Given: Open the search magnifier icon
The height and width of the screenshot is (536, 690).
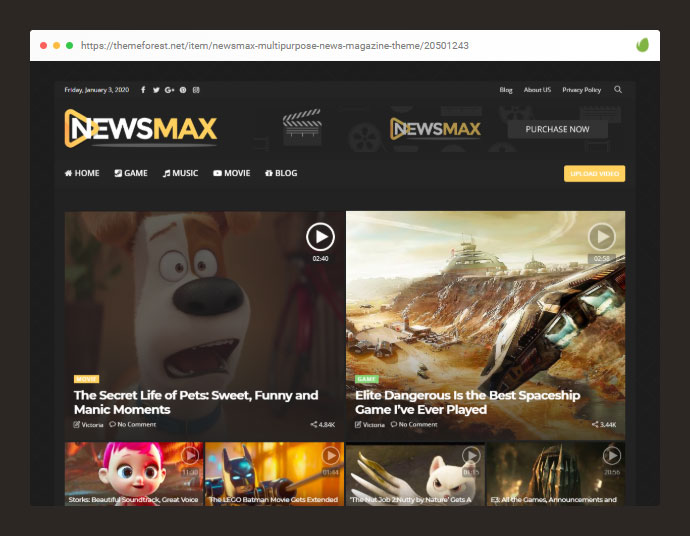Looking at the screenshot, I should (618, 89).
